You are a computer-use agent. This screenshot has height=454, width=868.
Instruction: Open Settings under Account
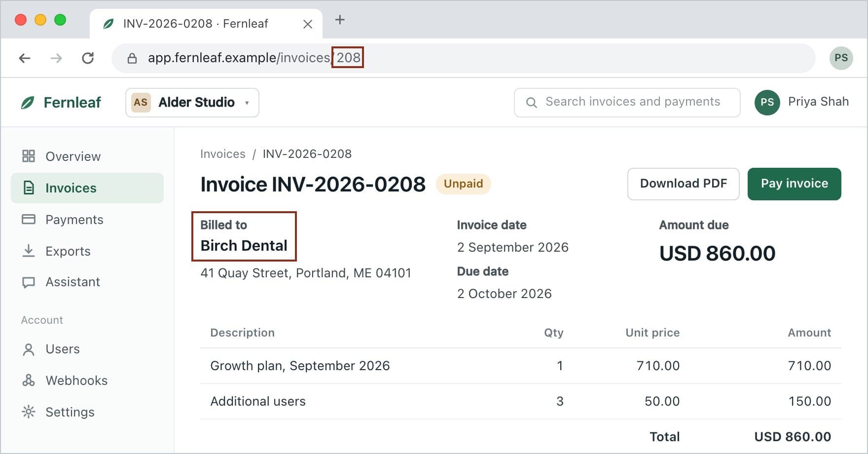pyautogui.click(x=87, y=412)
